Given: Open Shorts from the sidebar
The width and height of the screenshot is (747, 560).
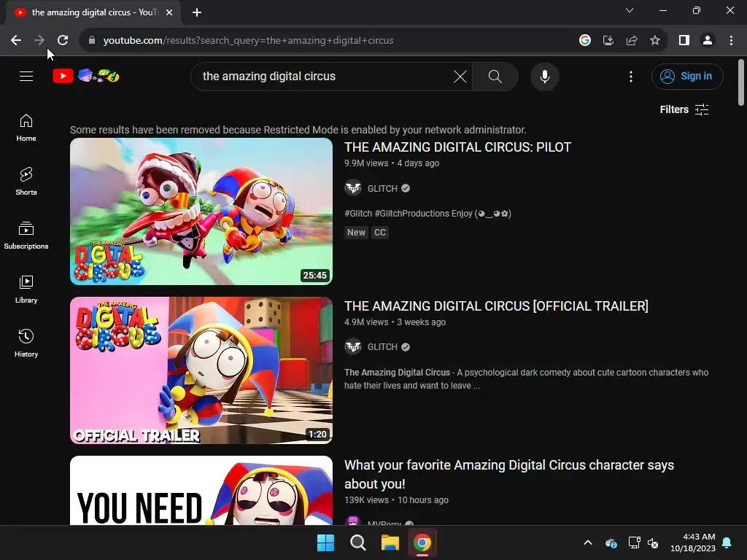Looking at the screenshot, I should [26, 182].
